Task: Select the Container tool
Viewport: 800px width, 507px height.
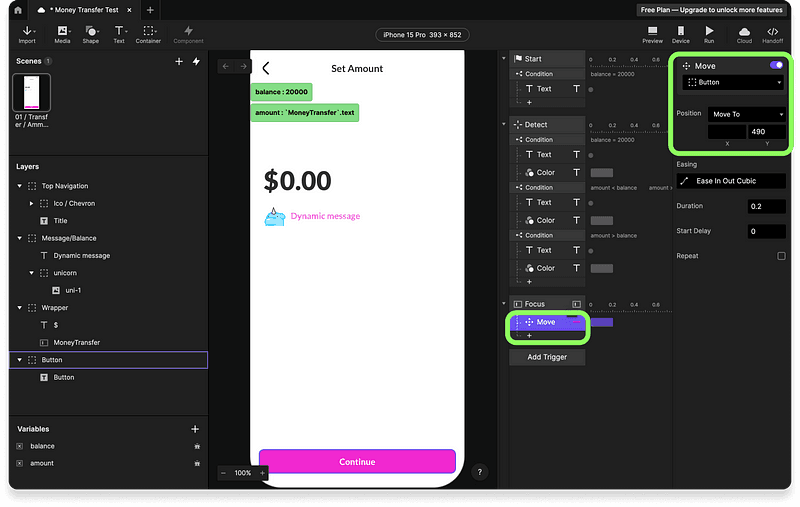Action: click(x=148, y=35)
